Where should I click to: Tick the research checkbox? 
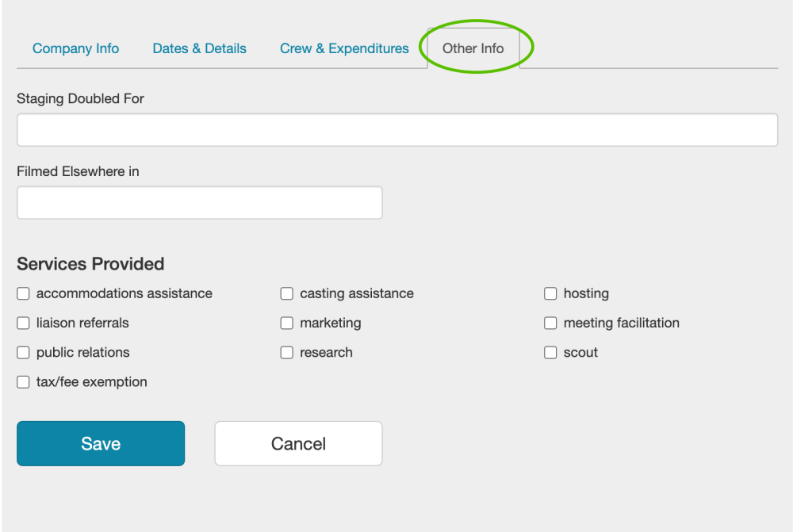pyautogui.click(x=287, y=353)
